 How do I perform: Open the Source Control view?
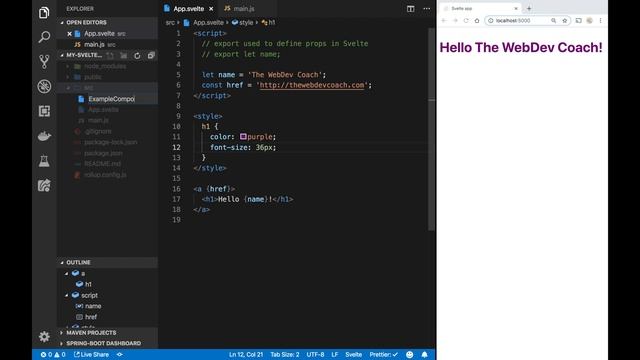tap(44, 62)
